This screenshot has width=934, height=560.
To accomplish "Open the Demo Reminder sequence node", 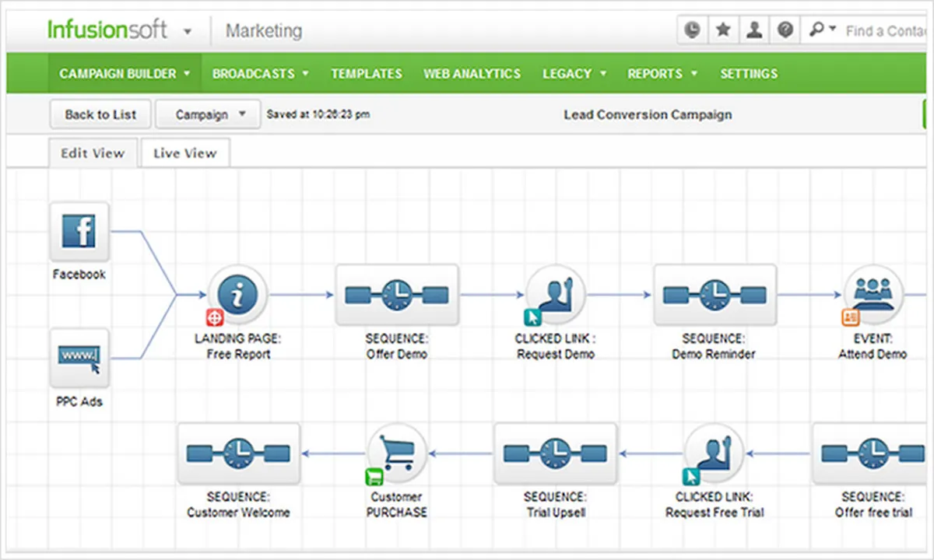I will [715, 295].
